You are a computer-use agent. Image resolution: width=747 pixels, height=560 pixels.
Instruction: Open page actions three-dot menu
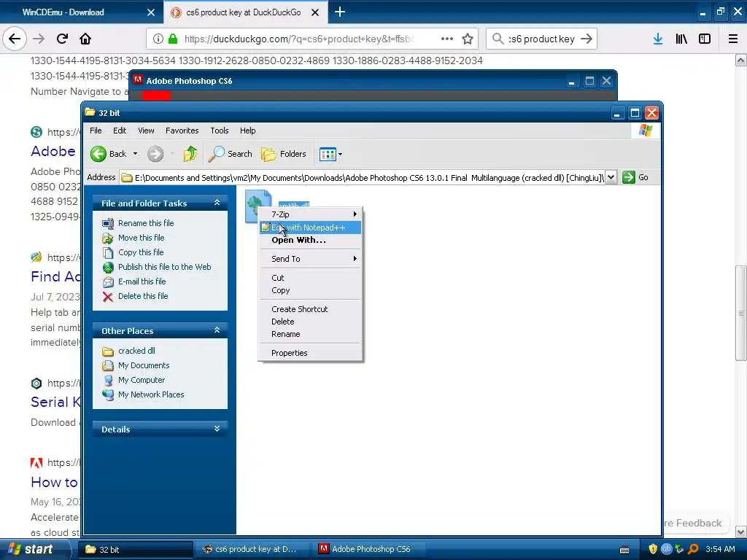tap(447, 39)
